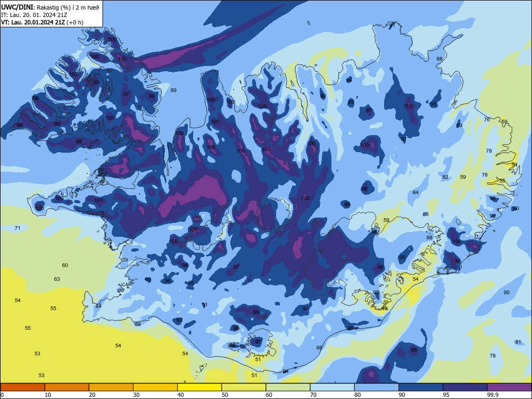Click the '30' legend scale label
Image resolution: width=532 pixels, height=399 pixels.
pos(136,395)
